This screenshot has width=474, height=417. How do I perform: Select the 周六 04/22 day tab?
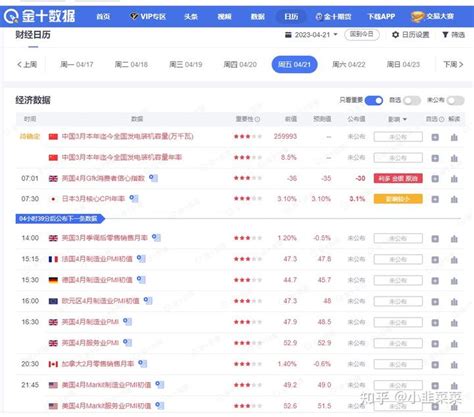(349, 64)
